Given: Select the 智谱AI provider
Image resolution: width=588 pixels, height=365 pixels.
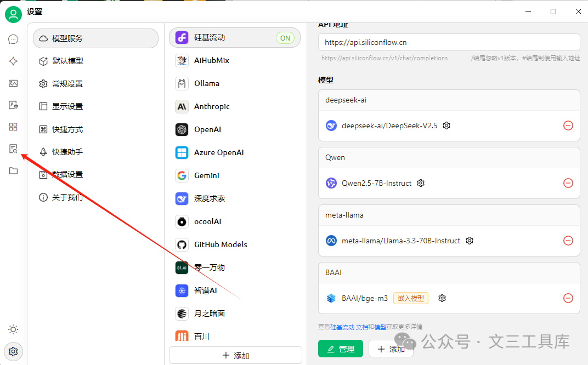Looking at the screenshot, I should 235,290.
